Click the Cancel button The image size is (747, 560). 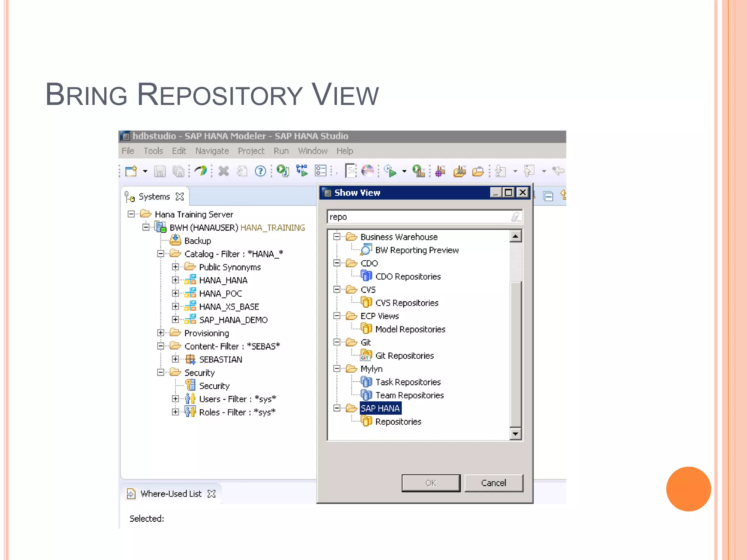494,483
